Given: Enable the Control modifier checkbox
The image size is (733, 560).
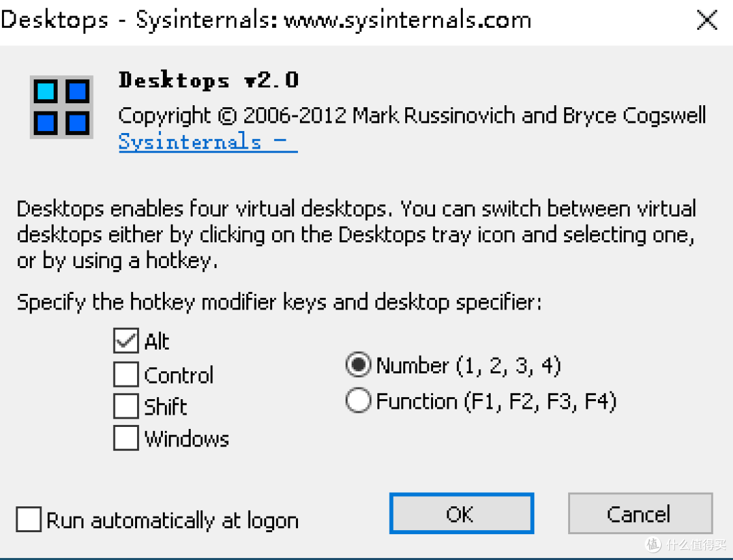Looking at the screenshot, I should pos(126,375).
